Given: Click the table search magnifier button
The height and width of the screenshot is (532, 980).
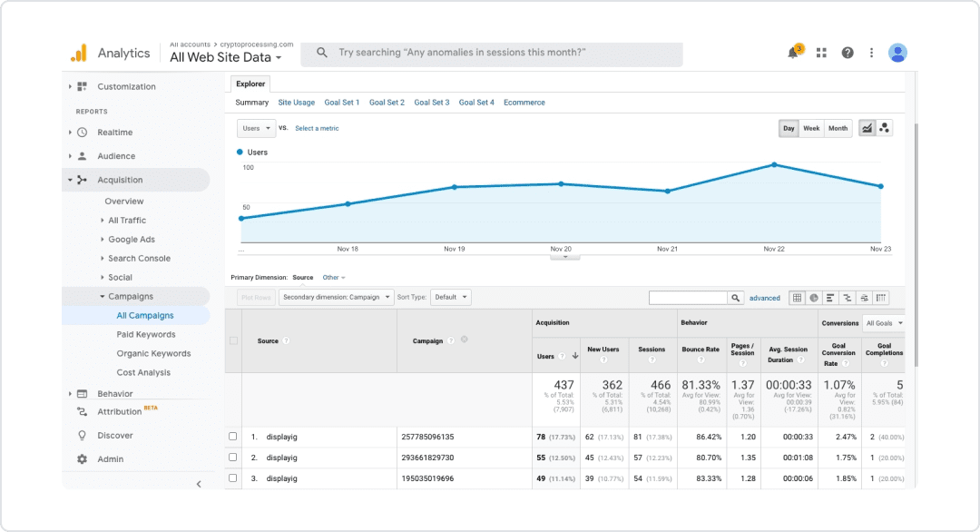Looking at the screenshot, I should coord(736,298).
